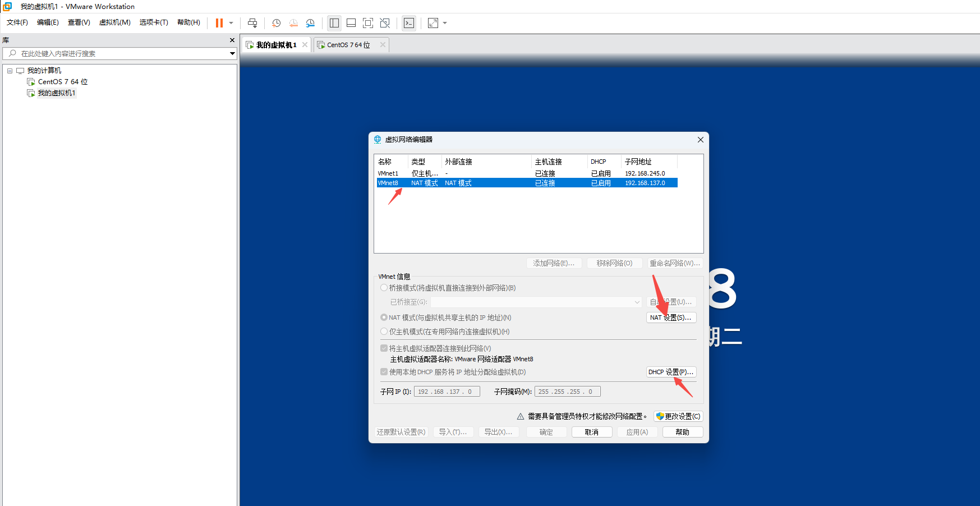Screen dimensions: 980x506
Task: Collapse the 我的计算机 tree node
Action: coord(10,70)
